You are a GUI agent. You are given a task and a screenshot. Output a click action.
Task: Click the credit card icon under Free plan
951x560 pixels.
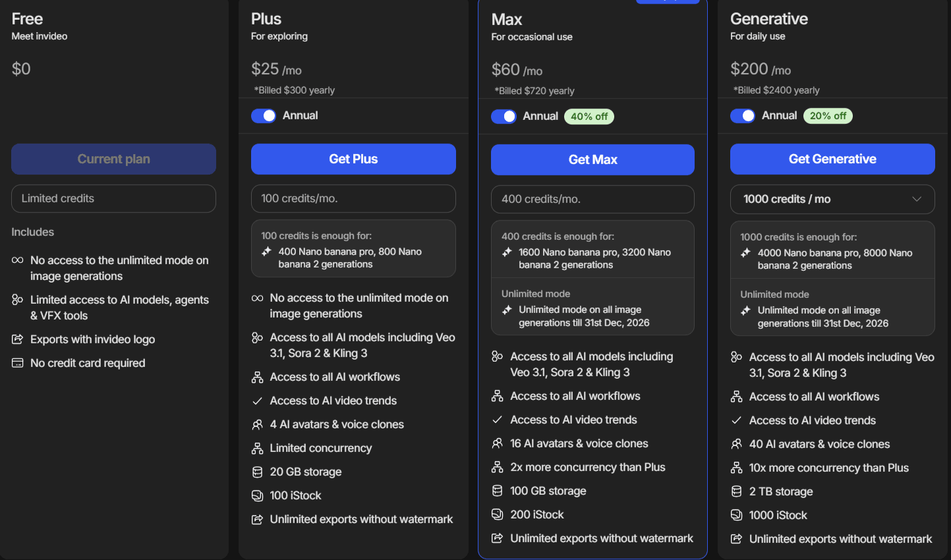[x=18, y=363]
